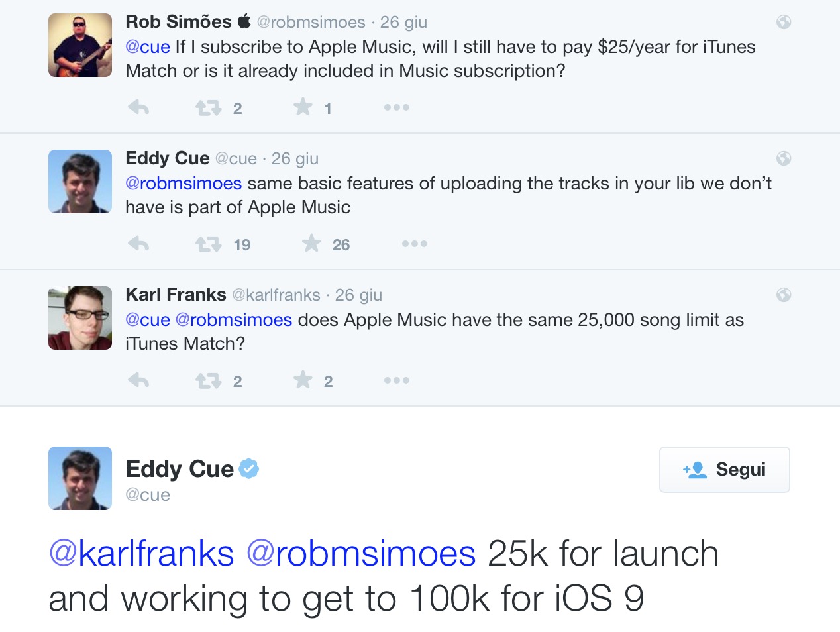This screenshot has height=632, width=840.
Task: Reply to Eddy Cue's uploading tracks tweet
Action: 138,244
